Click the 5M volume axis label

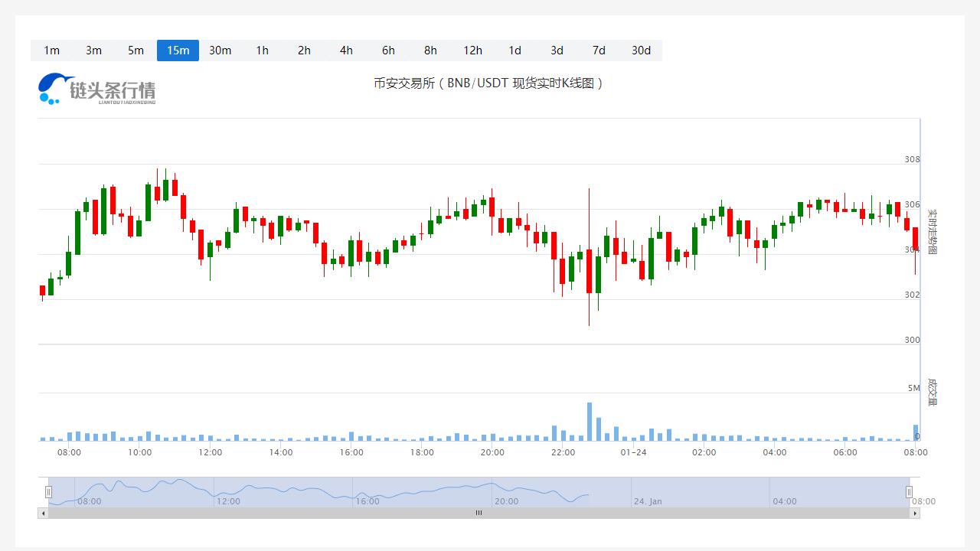[913, 388]
